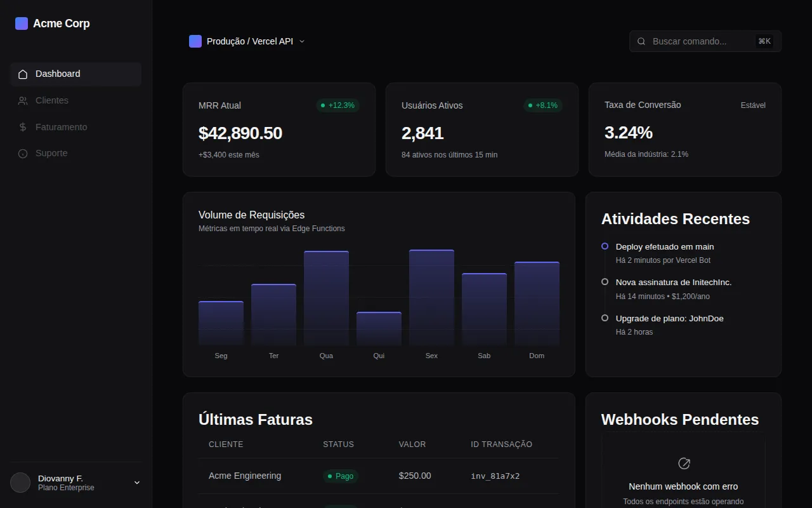Click the MRR Atual +12.3% badge
The height and width of the screenshot is (508, 812).
[338, 105]
